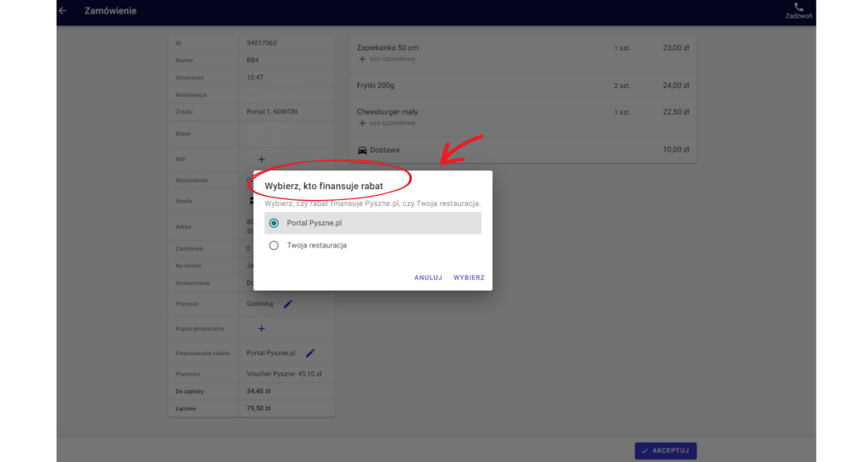868x462 pixels.
Task: Click the order ID value 94017060
Action: [x=262, y=43]
